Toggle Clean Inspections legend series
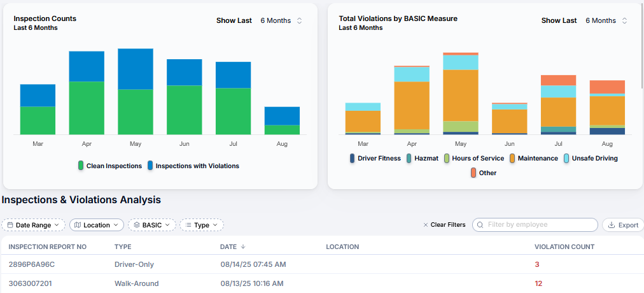The height and width of the screenshot is (293, 644). 109,166
